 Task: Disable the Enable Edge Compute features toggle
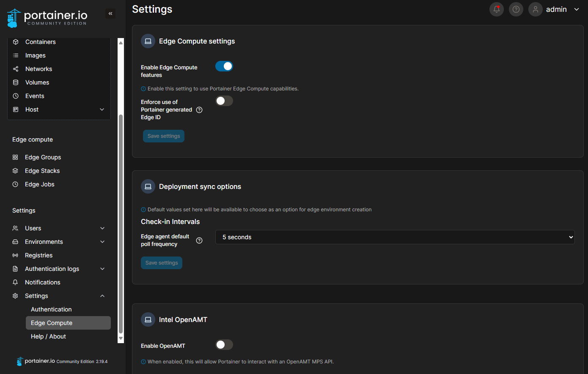coord(224,66)
